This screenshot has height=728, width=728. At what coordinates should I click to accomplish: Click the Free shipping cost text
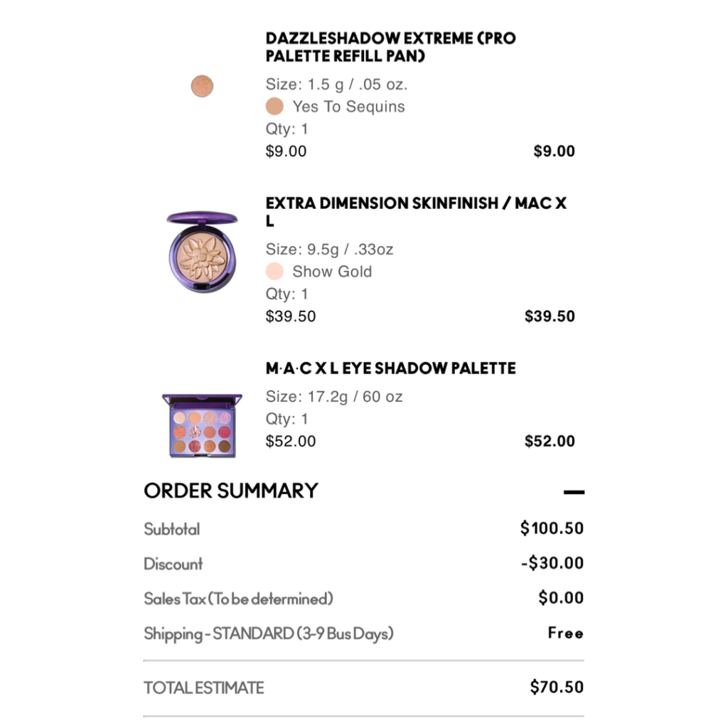[x=566, y=633]
